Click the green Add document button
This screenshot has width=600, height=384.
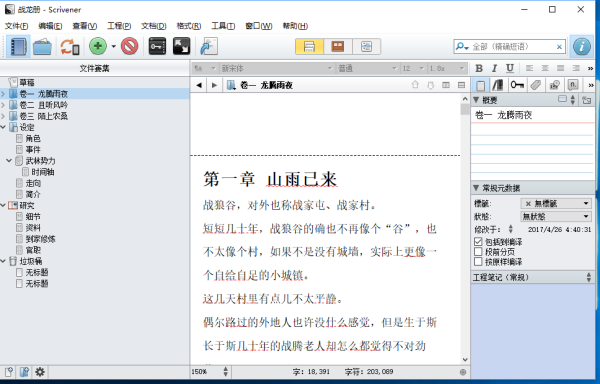98,46
